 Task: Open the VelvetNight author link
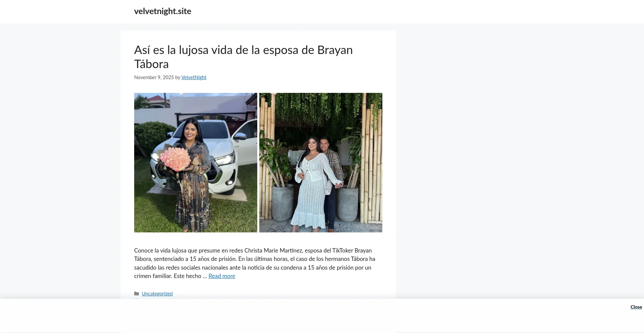(194, 77)
